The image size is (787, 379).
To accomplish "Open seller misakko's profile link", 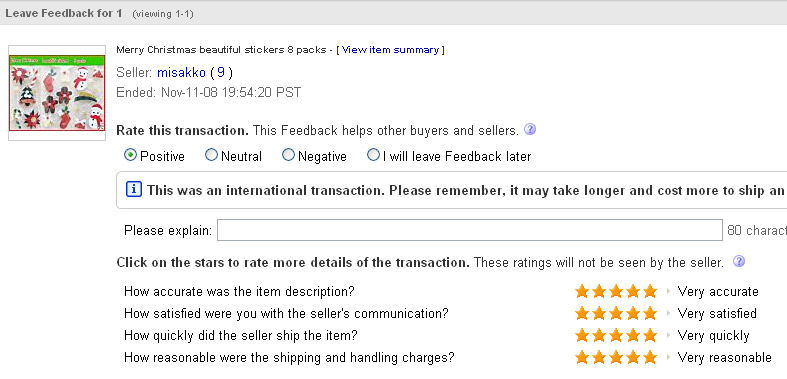I will 181,73.
